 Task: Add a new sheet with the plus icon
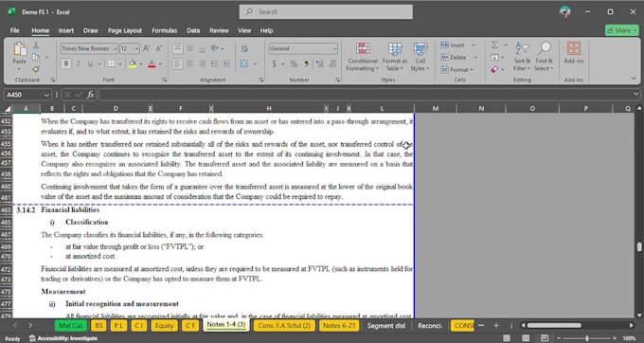496,325
